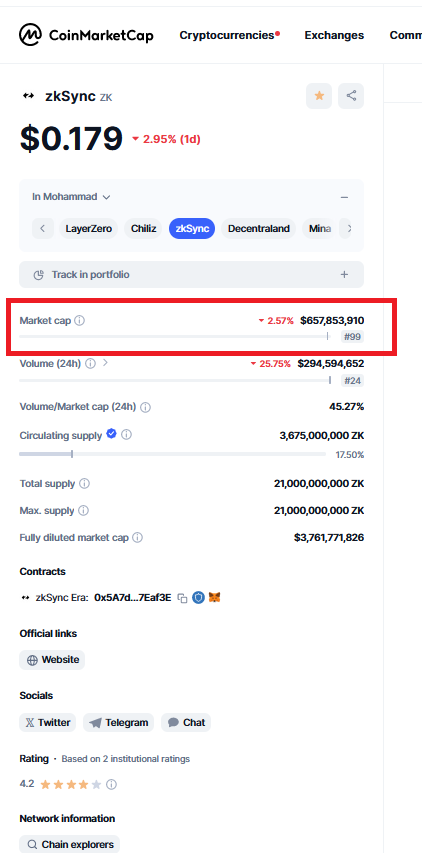Click Circulating supply verified badge
This screenshot has width=422, height=853.
click(111, 434)
